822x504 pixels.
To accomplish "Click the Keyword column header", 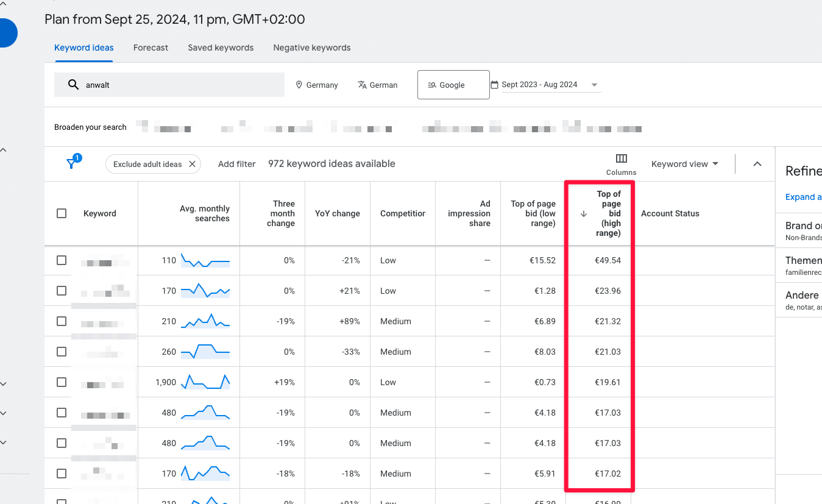I will [100, 213].
